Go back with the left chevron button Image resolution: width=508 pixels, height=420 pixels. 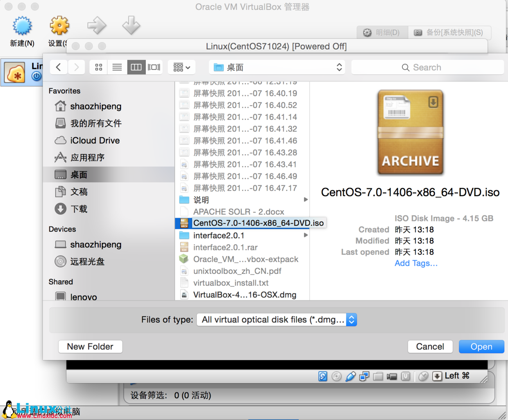(59, 67)
